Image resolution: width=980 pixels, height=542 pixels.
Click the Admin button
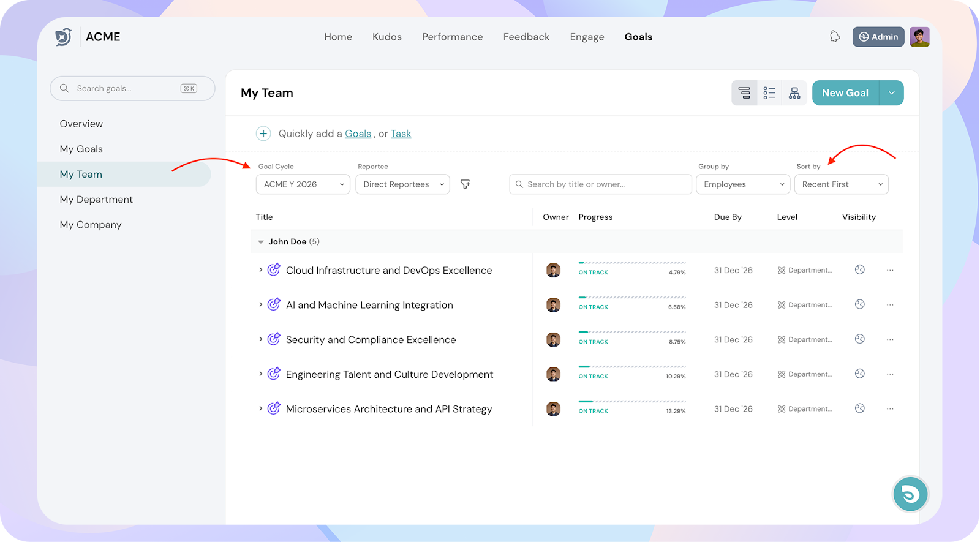[x=878, y=37]
